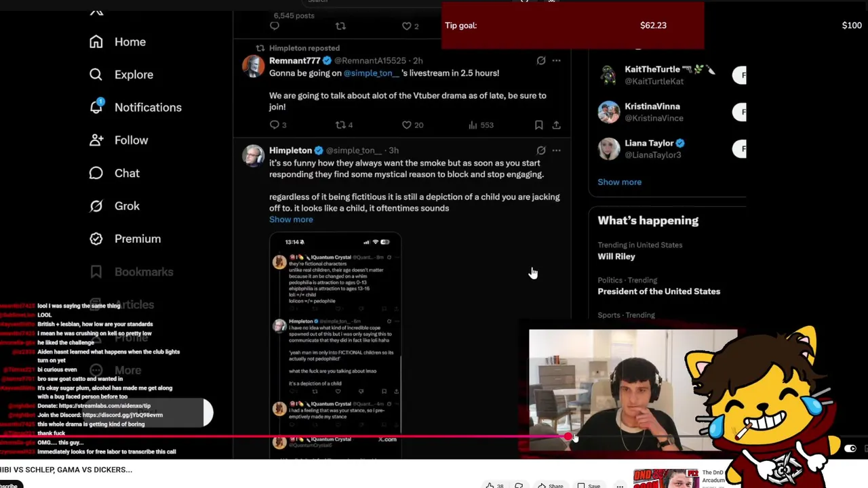Click the Share button below the video
Image resolution: width=868 pixels, height=488 pixels.
click(x=551, y=485)
